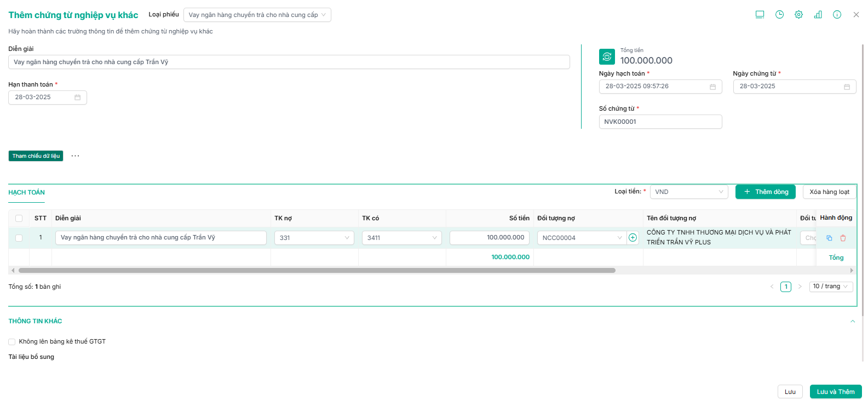Click the monitor display icon in header
The height and width of the screenshot is (400, 868).
(760, 15)
